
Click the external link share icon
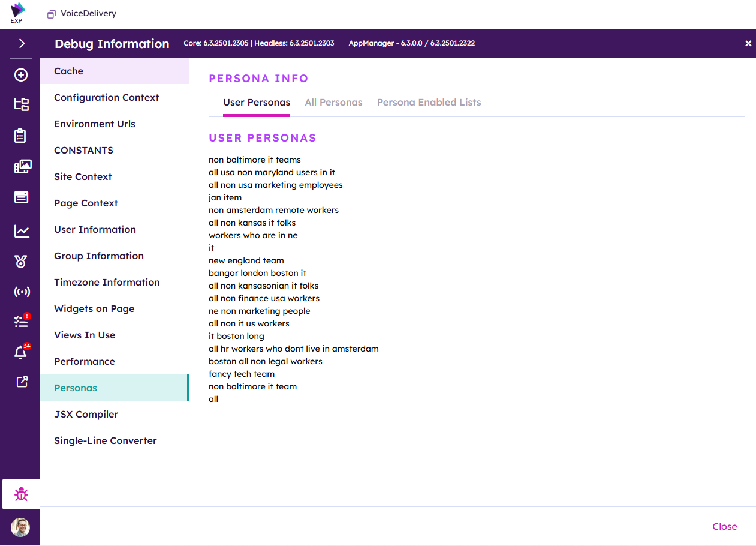(x=22, y=382)
